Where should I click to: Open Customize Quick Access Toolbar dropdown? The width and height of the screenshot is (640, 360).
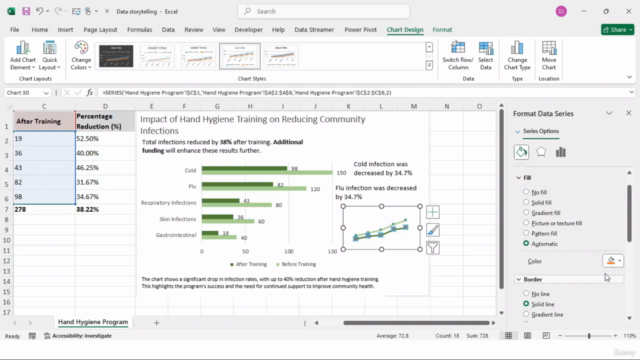107,11
